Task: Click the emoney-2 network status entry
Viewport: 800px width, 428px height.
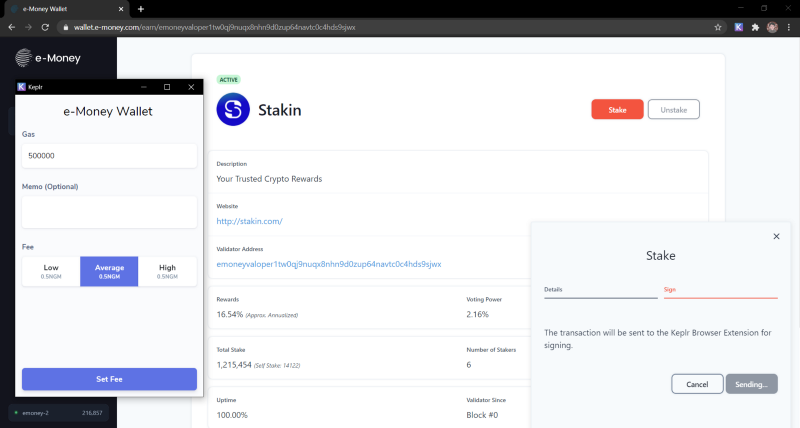Action: (x=58, y=413)
